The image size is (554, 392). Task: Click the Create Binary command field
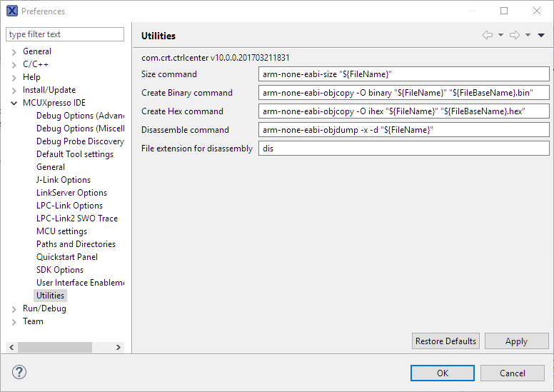tap(404, 93)
